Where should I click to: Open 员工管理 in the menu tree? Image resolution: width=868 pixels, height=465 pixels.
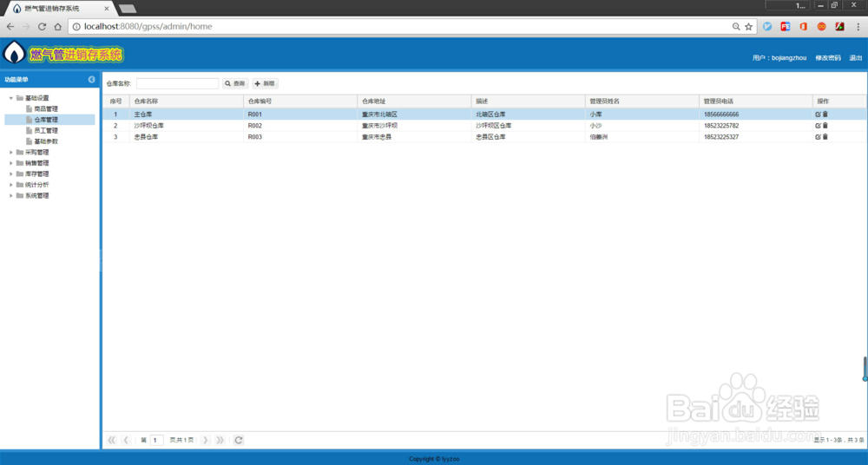(46, 131)
